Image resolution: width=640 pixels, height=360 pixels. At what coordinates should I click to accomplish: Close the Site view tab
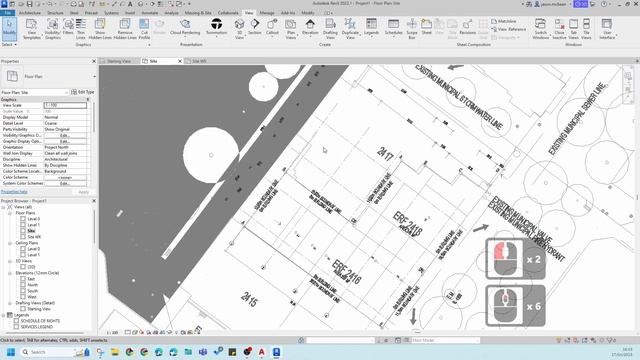(180, 61)
